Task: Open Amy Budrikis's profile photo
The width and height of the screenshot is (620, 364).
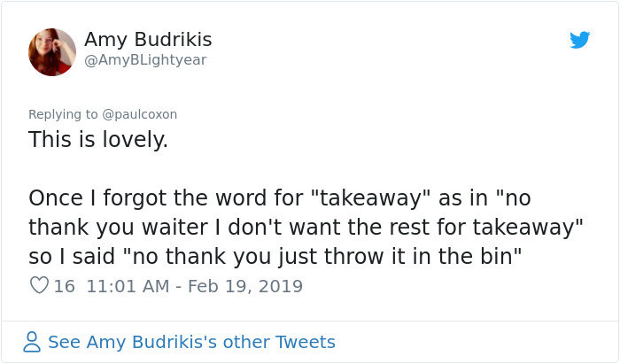Action: pos(52,51)
